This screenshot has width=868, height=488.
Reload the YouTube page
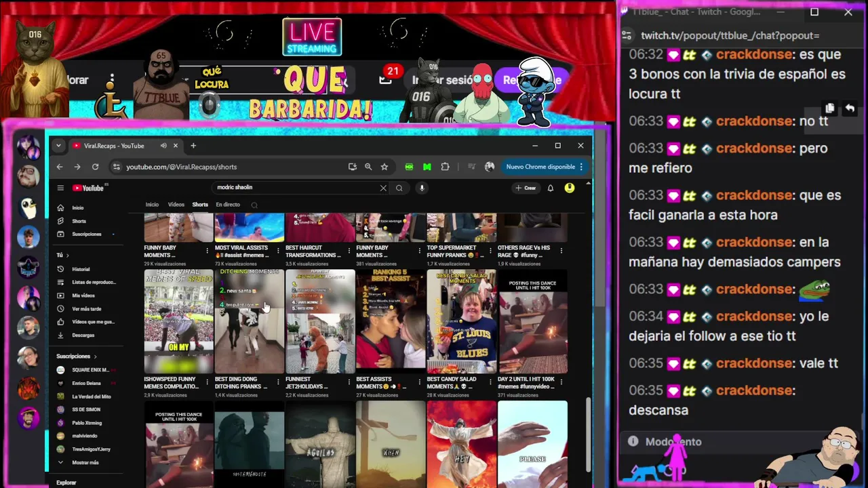click(x=95, y=167)
